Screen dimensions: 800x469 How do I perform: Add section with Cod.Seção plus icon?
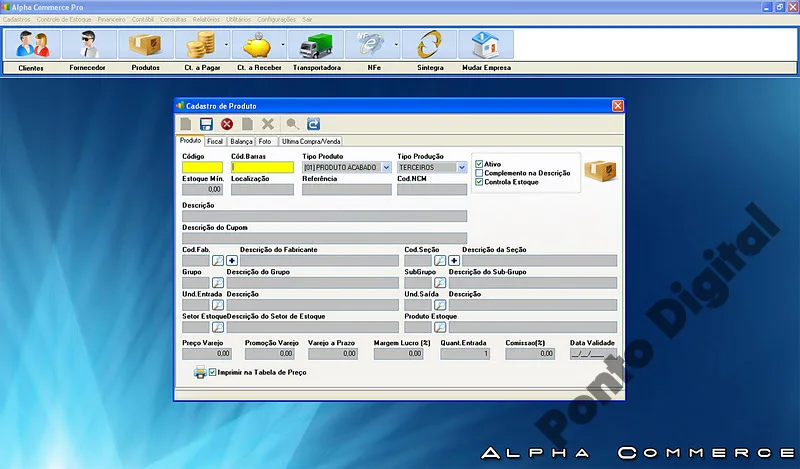(454, 261)
